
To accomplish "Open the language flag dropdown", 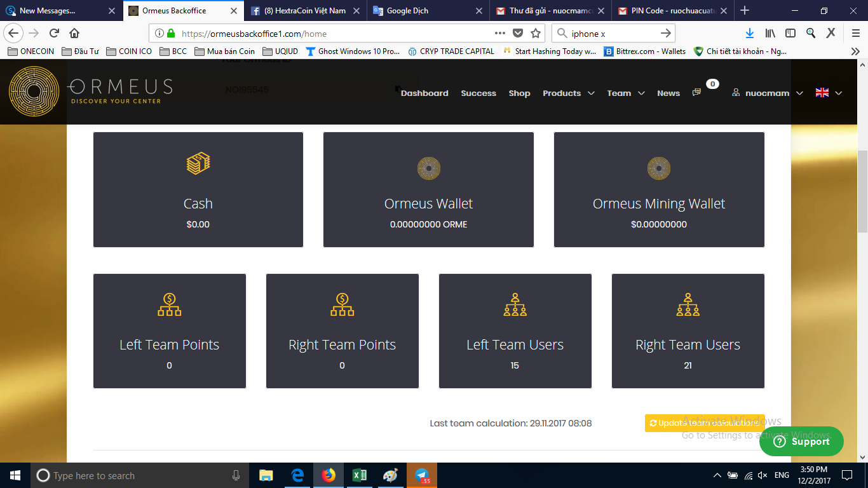I will (x=829, y=93).
